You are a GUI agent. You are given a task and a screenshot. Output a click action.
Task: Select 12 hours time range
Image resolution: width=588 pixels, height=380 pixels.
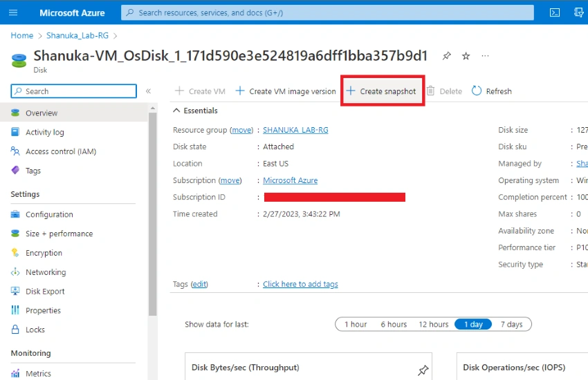pos(434,324)
